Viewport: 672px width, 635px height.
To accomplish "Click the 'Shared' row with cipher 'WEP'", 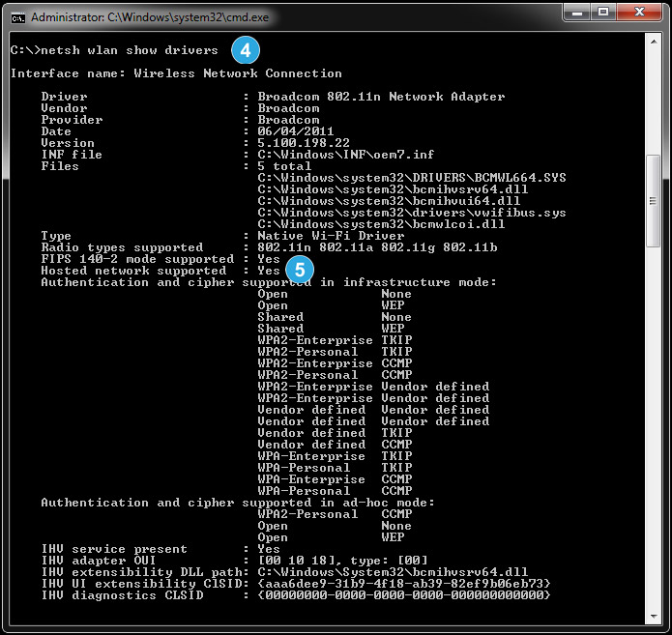I will click(331, 329).
